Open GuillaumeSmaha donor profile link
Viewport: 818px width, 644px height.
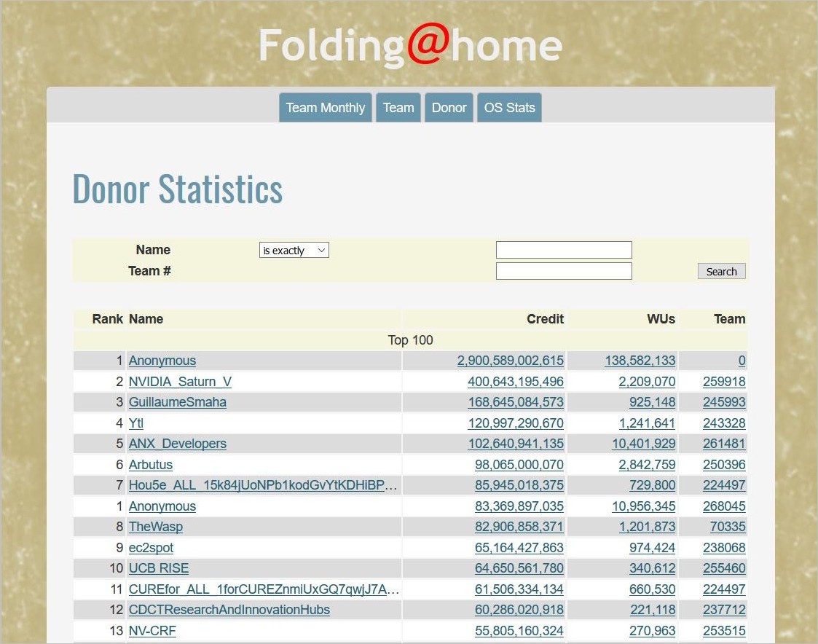177,402
